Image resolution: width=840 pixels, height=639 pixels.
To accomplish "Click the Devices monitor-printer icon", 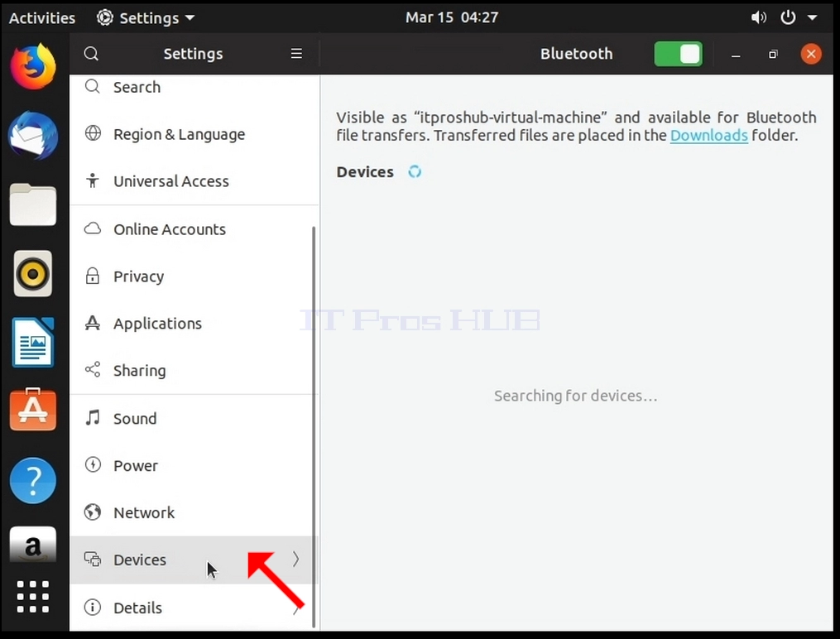I will click(93, 560).
